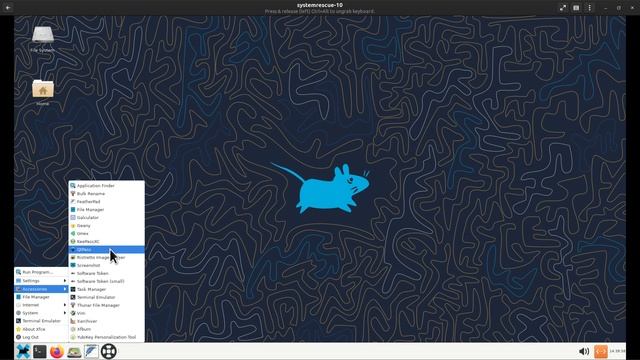640x360 pixels.
Task: Open the three-dot menu in the title bar
Action: [589, 8]
